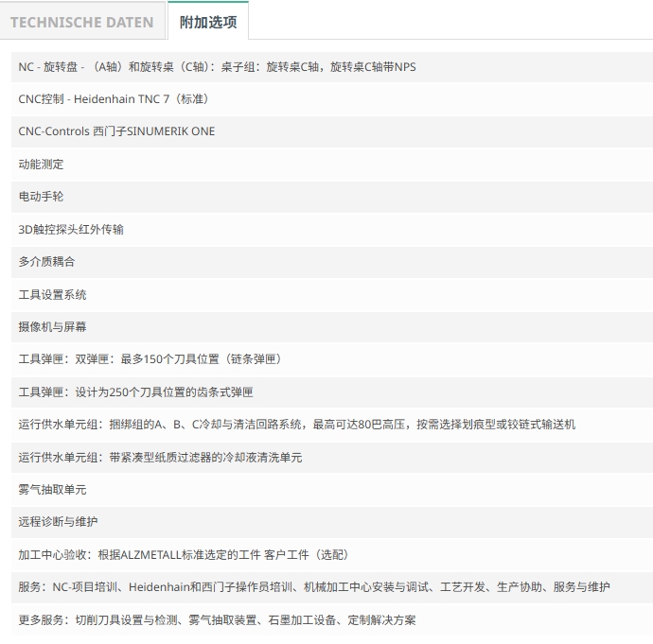
Task: Select the Heidenhain TNC 7 control row
Action: 332,99
